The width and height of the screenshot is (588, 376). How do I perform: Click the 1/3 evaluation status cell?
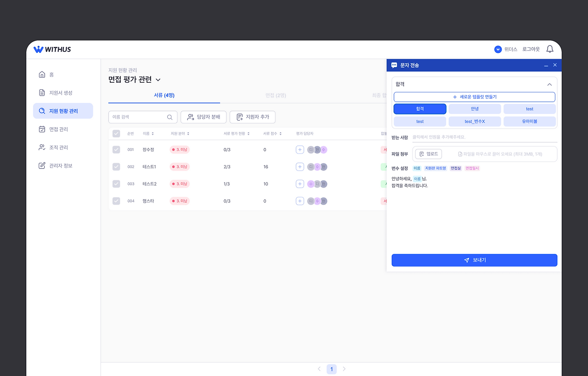coord(227,184)
